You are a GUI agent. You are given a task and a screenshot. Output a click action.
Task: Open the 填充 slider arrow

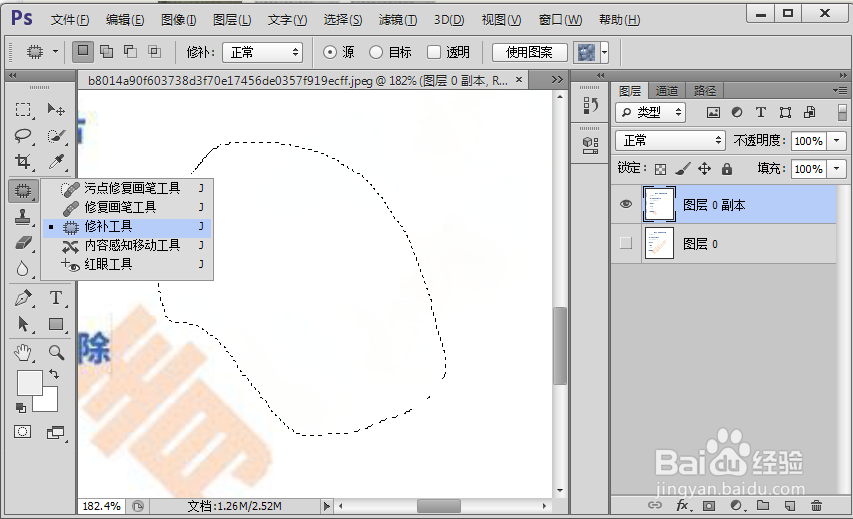(x=836, y=169)
